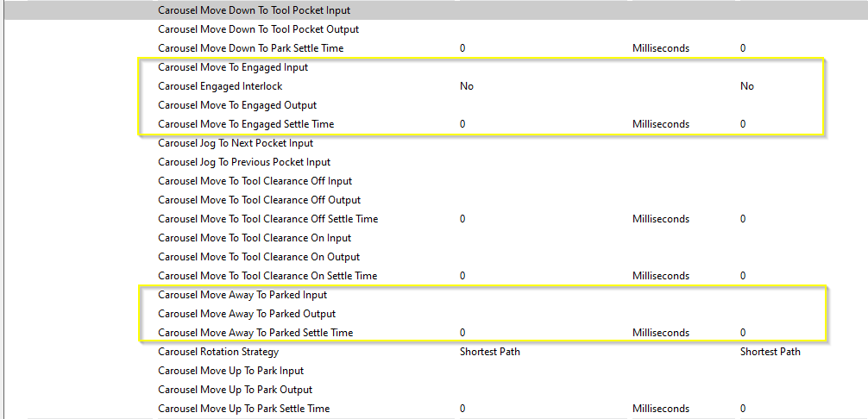Edit first Tool Clearance Off Settle Time value
The image size is (868, 419).
(x=463, y=219)
